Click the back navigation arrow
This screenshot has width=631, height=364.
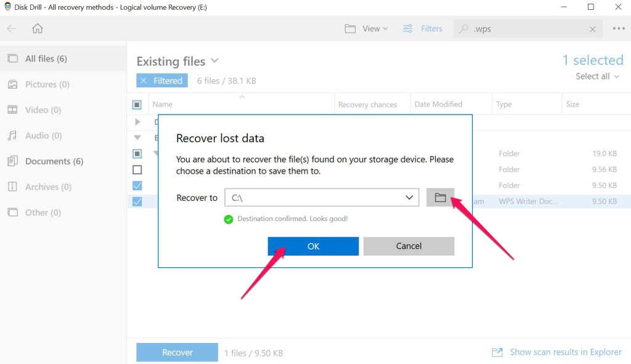coord(12,28)
